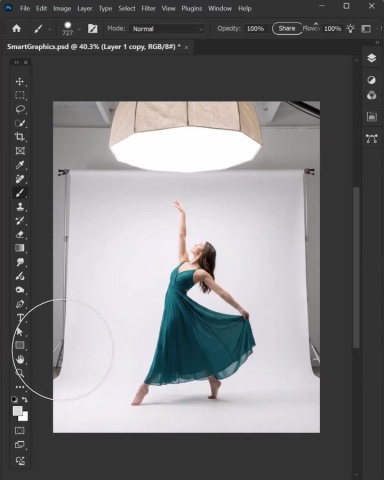Select the Object Selection tool
This screenshot has height=480, width=384.
pos(20,123)
